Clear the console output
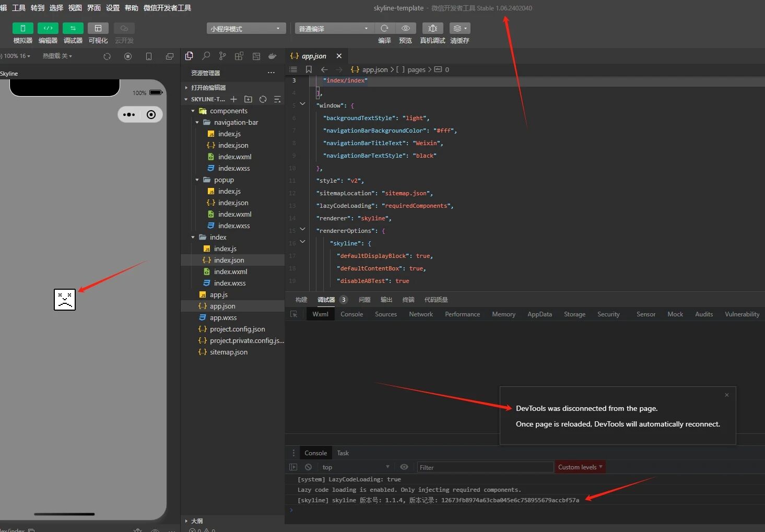The image size is (765, 532). click(x=308, y=467)
